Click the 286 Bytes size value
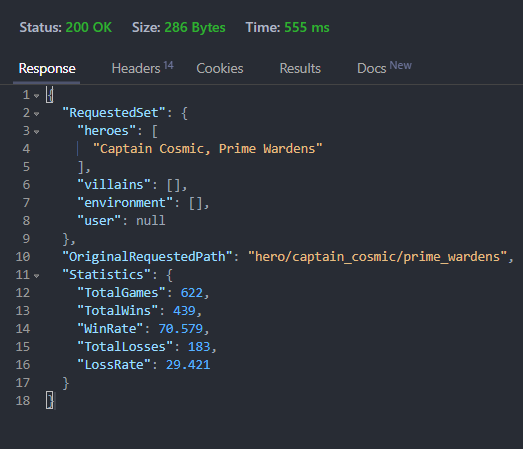This screenshot has width=523, height=449. [195, 27]
